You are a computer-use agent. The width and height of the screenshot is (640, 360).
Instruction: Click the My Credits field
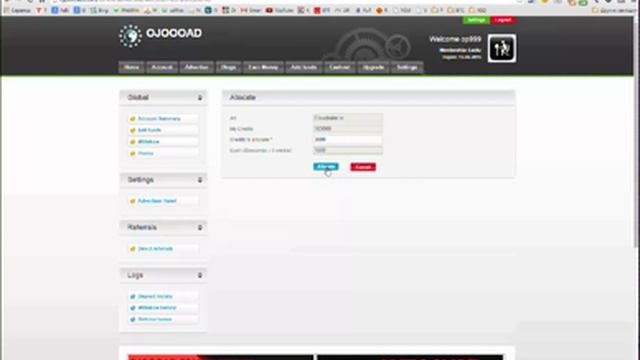348,129
